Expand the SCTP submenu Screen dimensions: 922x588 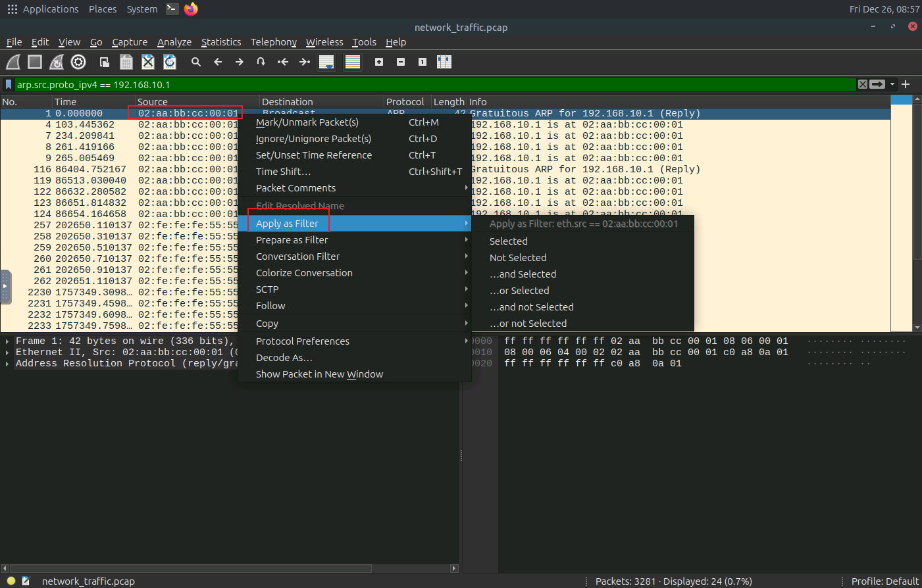[354, 289]
